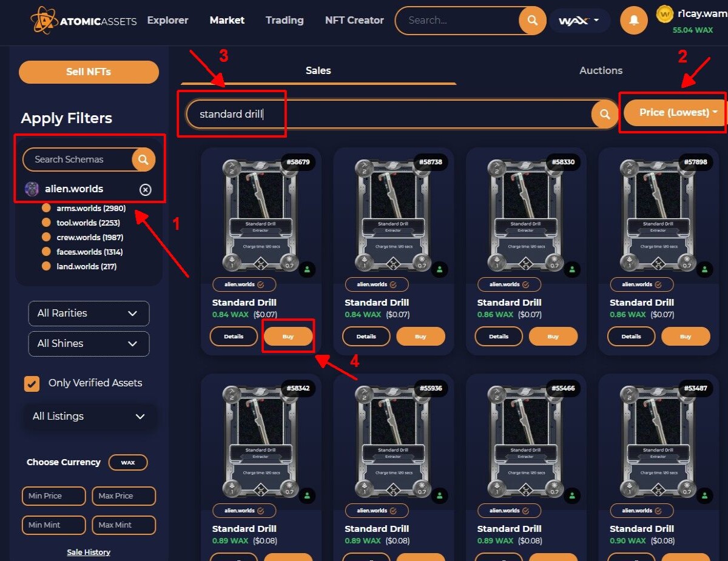
Task: Click alien.worlds verified badge on card #58738
Action: pos(377,284)
